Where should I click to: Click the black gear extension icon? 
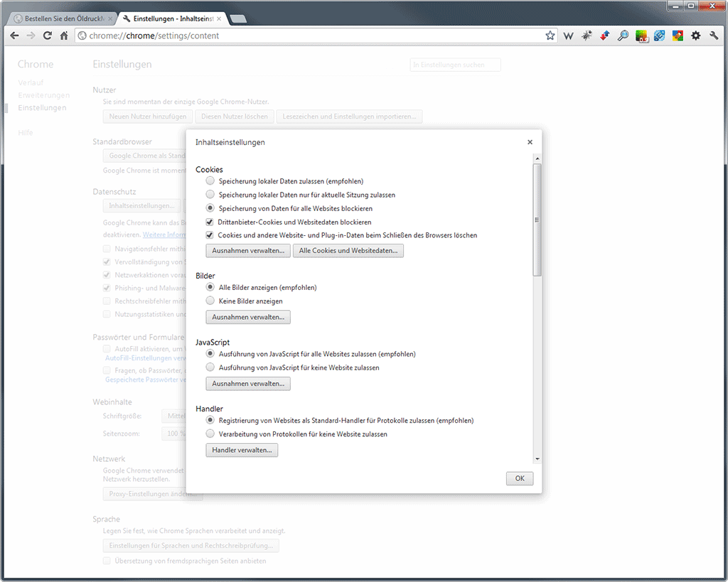[695, 36]
